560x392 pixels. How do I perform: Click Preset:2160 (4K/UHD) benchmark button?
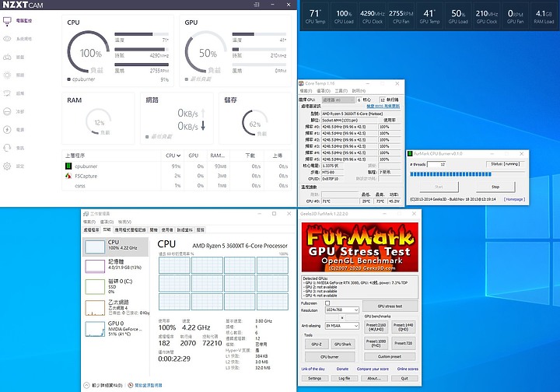[x=376, y=327]
